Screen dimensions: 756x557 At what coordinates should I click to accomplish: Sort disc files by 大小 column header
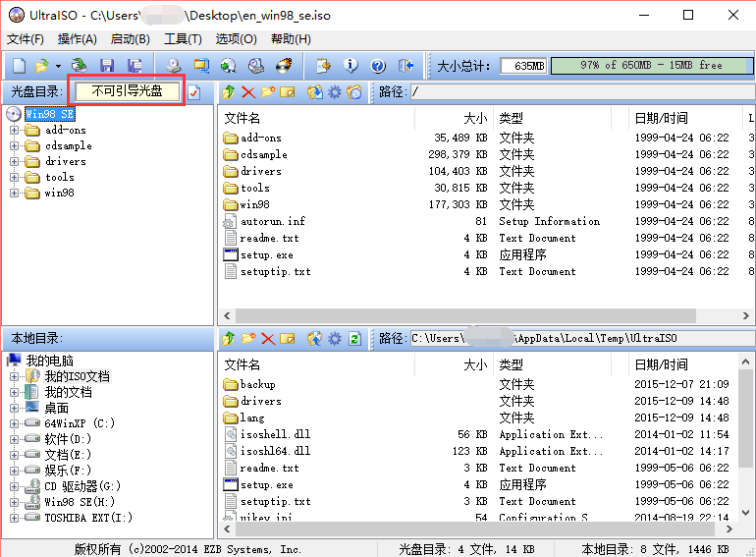[x=454, y=118]
